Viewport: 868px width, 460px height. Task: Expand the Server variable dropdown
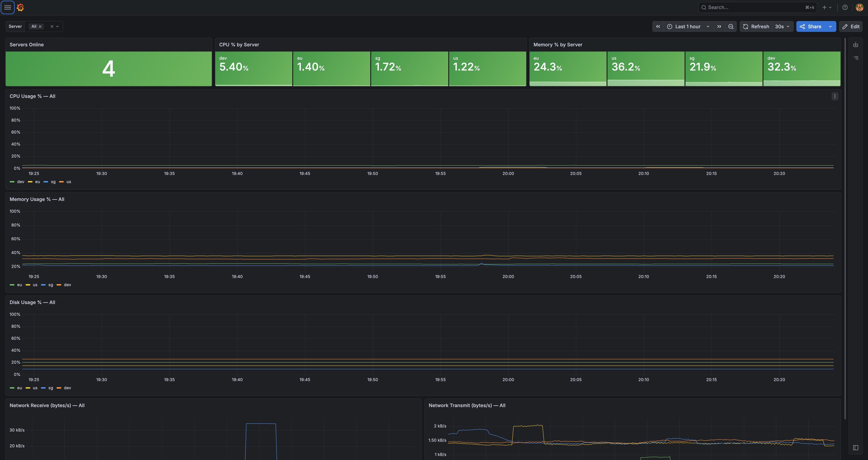point(58,27)
